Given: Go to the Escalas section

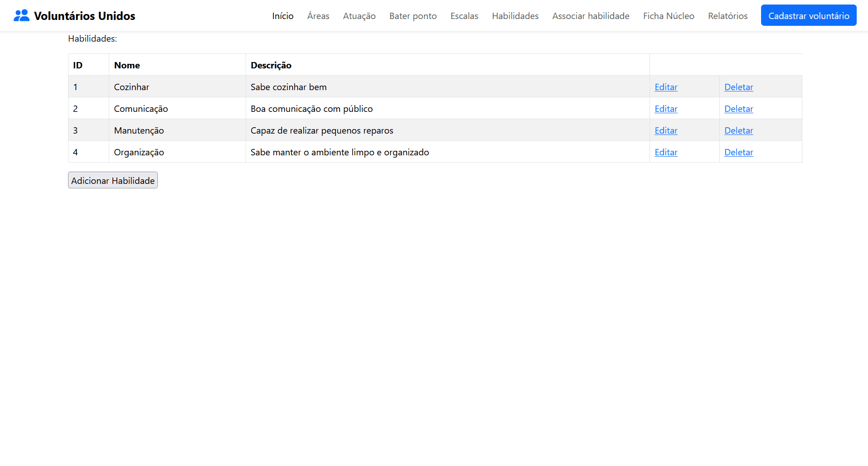Looking at the screenshot, I should pyautogui.click(x=464, y=15).
